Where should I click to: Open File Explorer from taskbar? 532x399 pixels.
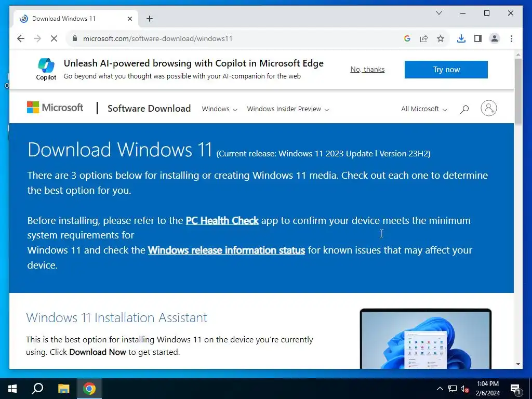pos(63,389)
